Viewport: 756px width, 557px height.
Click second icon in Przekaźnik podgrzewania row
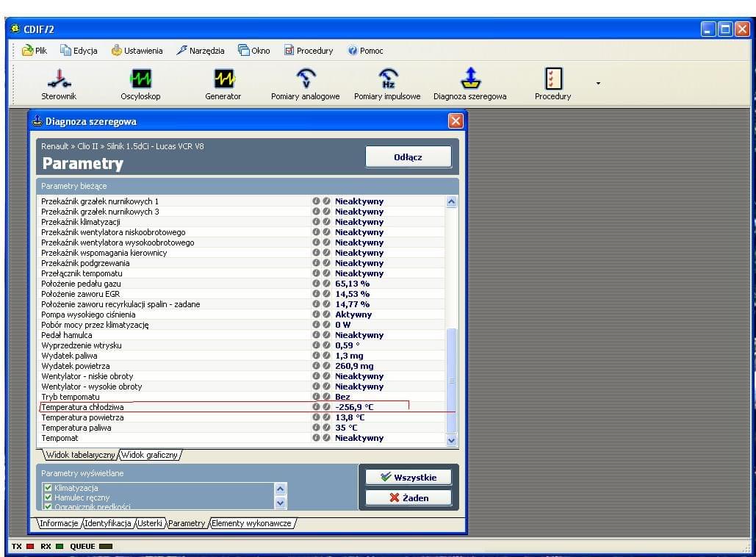pos(326,263)
